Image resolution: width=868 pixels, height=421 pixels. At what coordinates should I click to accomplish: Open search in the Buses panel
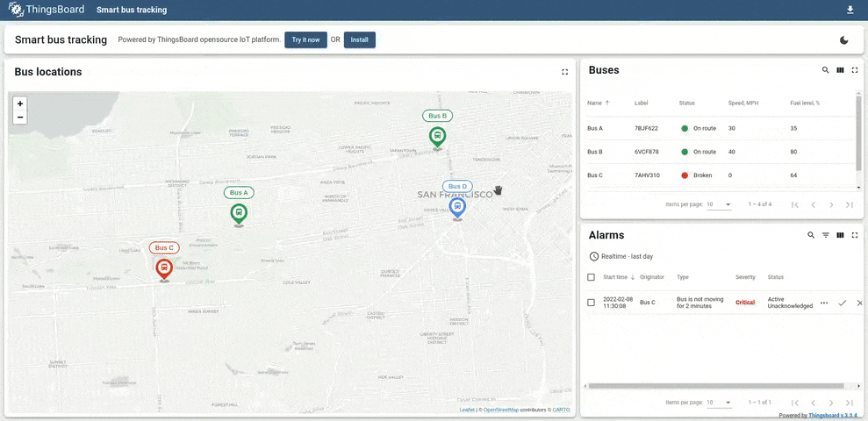click(x=825, y=70)
